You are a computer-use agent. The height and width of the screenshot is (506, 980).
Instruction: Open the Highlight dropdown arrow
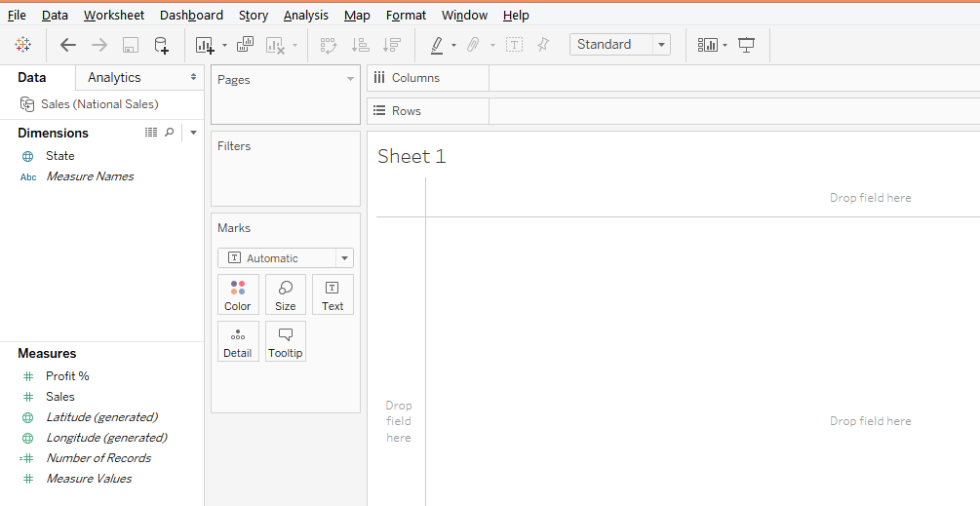(x=453, y=45)
